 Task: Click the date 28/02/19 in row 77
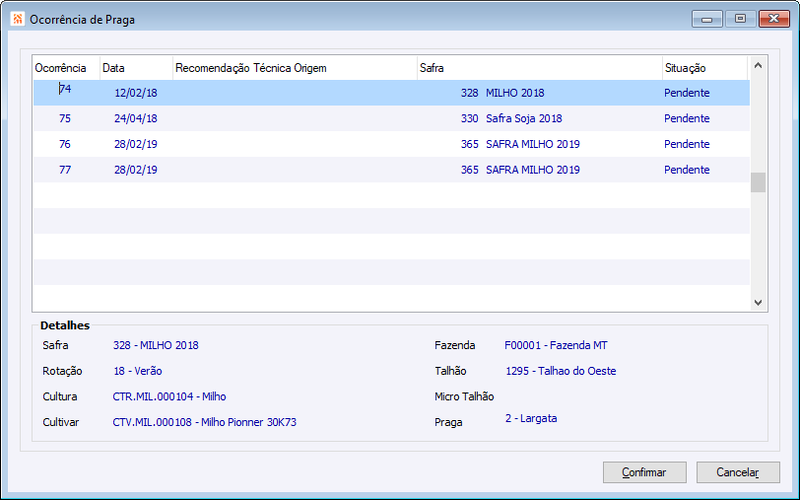click(136, 169)
